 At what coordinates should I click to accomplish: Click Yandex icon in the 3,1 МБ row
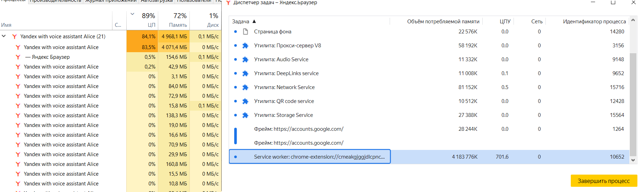18,77
